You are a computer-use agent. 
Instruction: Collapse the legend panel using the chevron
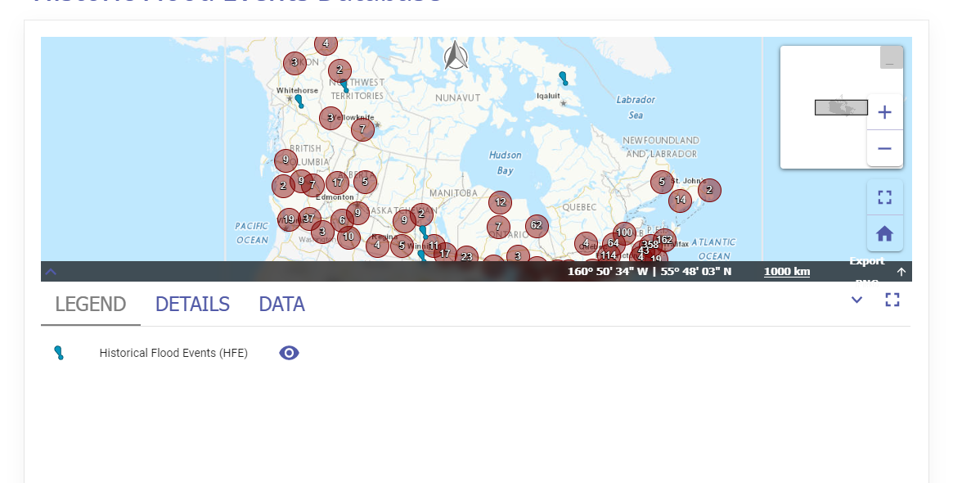coord(856,300)
